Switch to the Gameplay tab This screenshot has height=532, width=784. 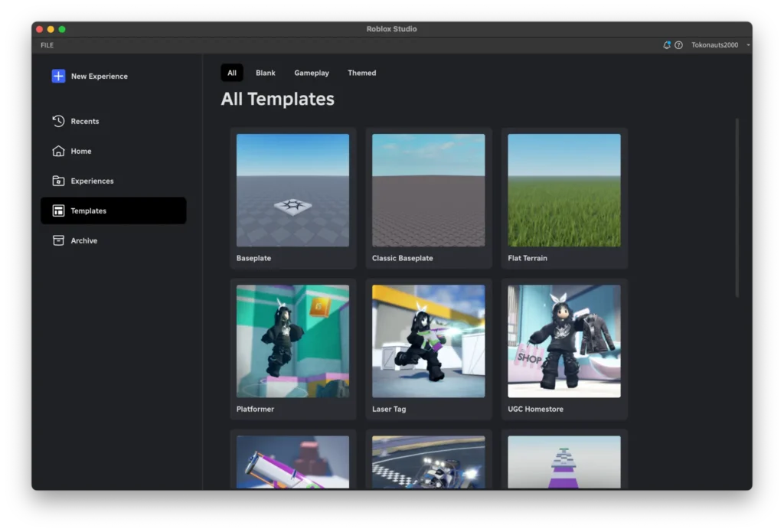pos(312,73)
